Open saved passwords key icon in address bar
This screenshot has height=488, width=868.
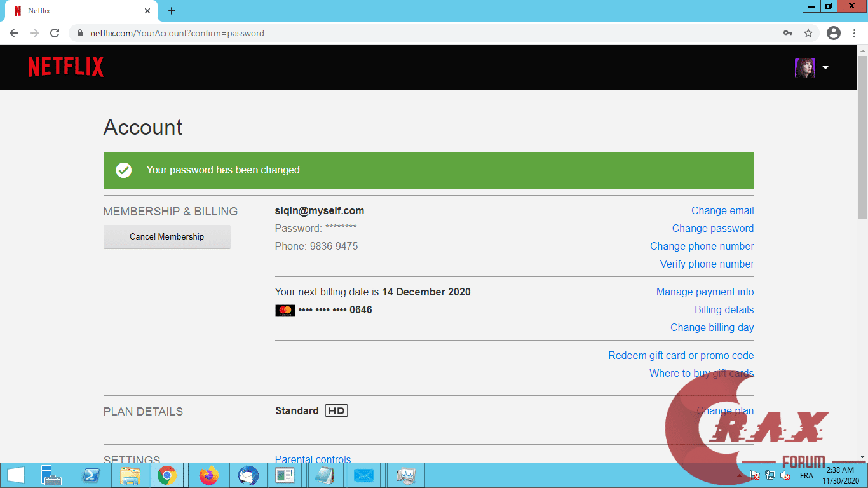788,33
